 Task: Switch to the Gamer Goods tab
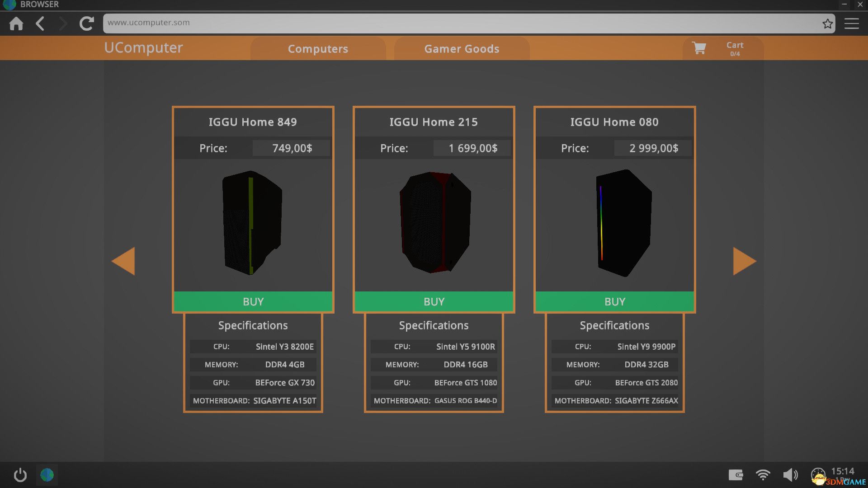click(462, 49)
